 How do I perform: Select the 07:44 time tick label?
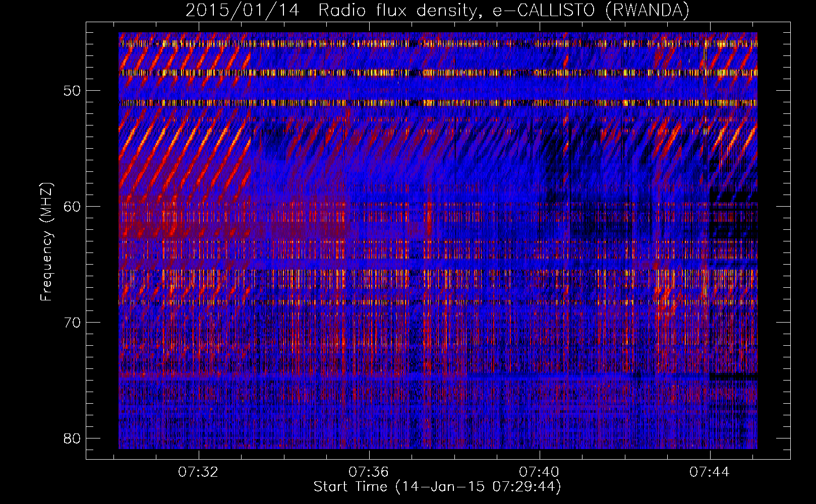click(710, 472)
